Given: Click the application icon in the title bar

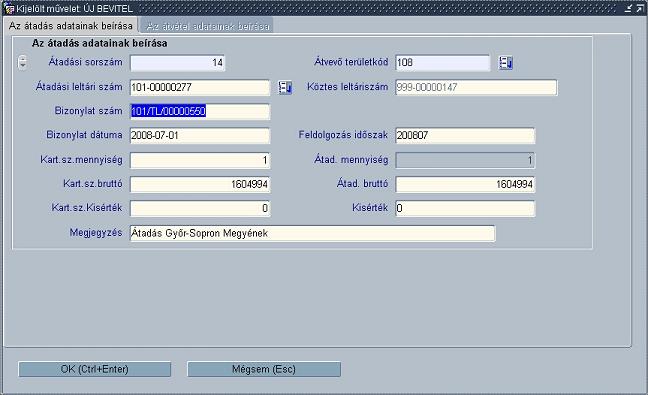Looking at the screenshot, I should pyautogui.click(x=9, y=9).
